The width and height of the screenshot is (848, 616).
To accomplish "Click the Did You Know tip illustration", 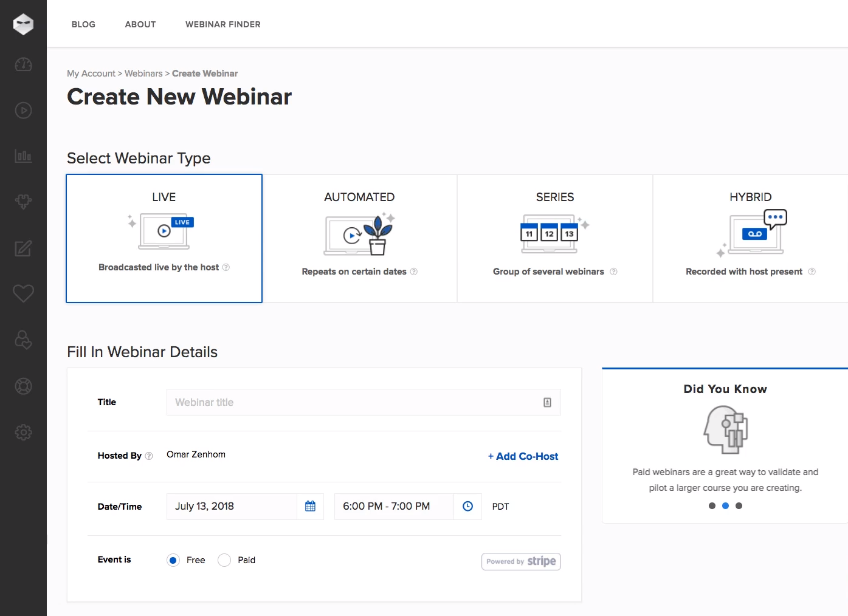I will [x=725, y=429].
